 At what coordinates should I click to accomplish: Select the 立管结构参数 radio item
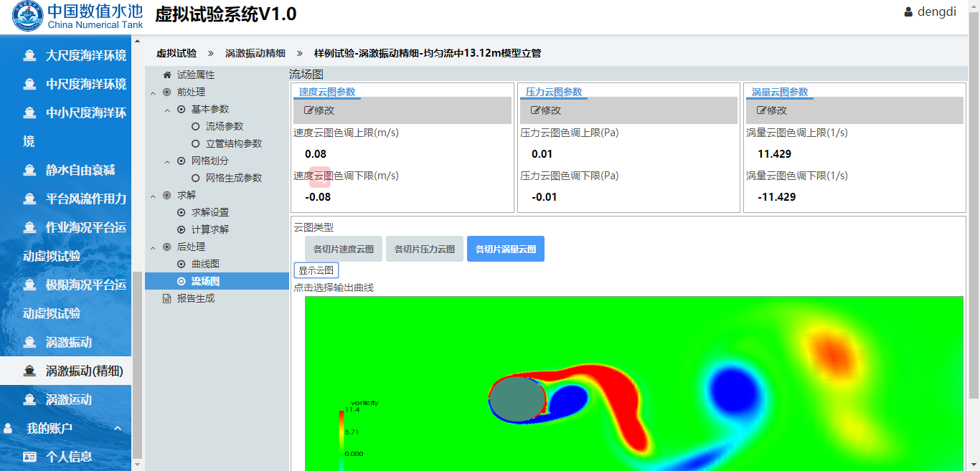click(x=195, y=143)
